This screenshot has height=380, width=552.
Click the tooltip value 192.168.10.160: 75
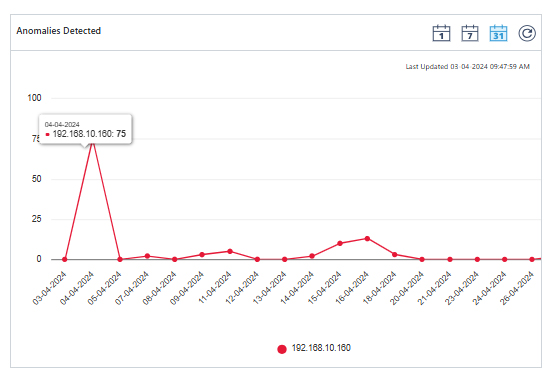coord(89,134)
